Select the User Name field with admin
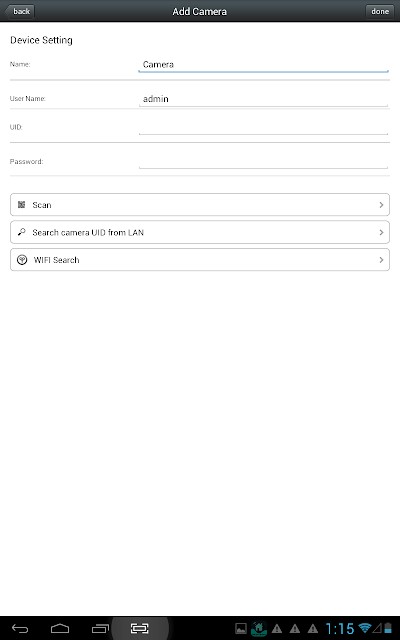Viewport: 400px width, 640px height. (263, 99)
